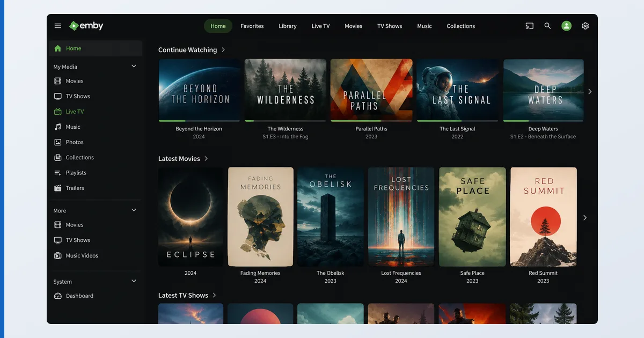Click the 'Parallel Paths' title text
The width and height of the screenshot is (644, 338).
371,129
